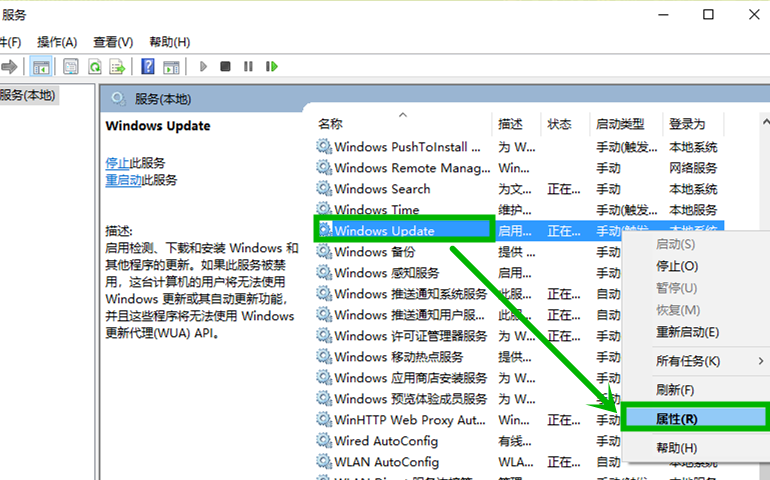
Task: Select 服务(本地) in the left tree
Action: click(x=28, y=95)
